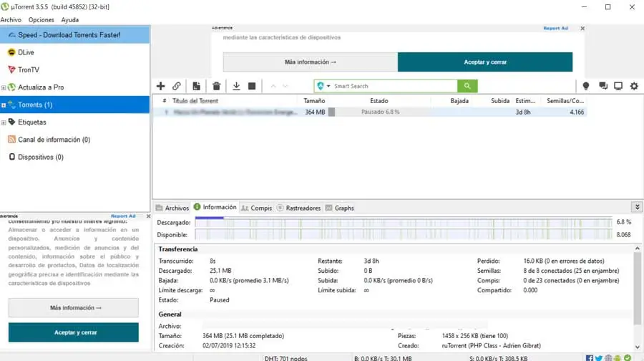The width and height of the screenshot is (644, 361).
Task: Sort by the # column header
Action: pos(165,101)
